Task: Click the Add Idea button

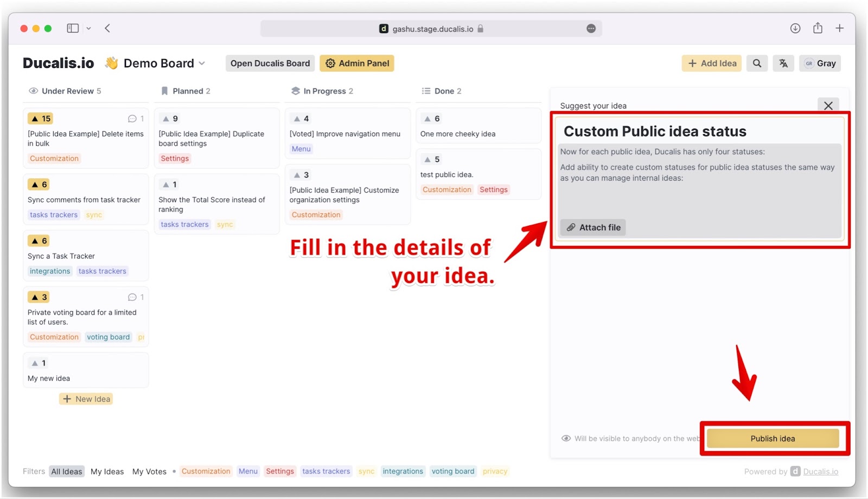Action: click(x=712, y=64)
